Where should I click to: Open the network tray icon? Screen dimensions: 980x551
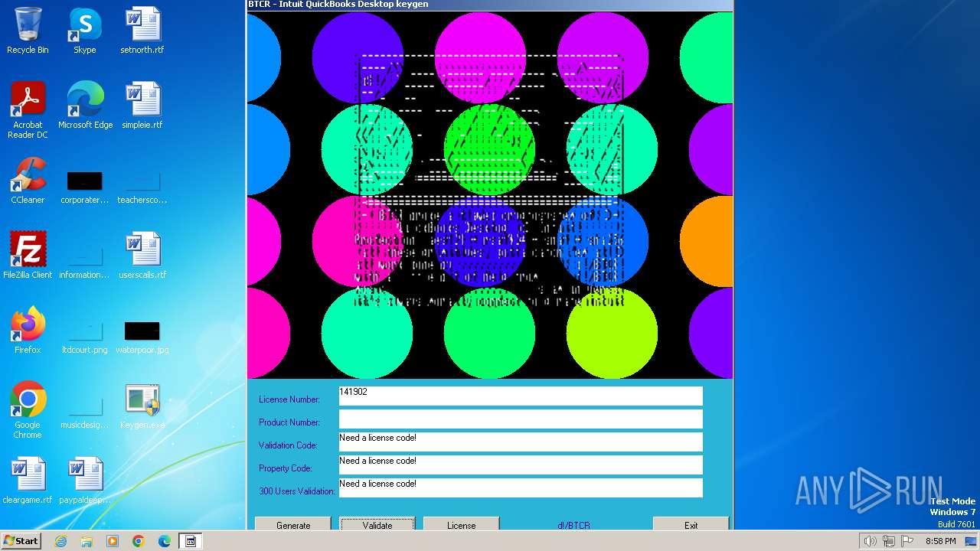(888, 541)
